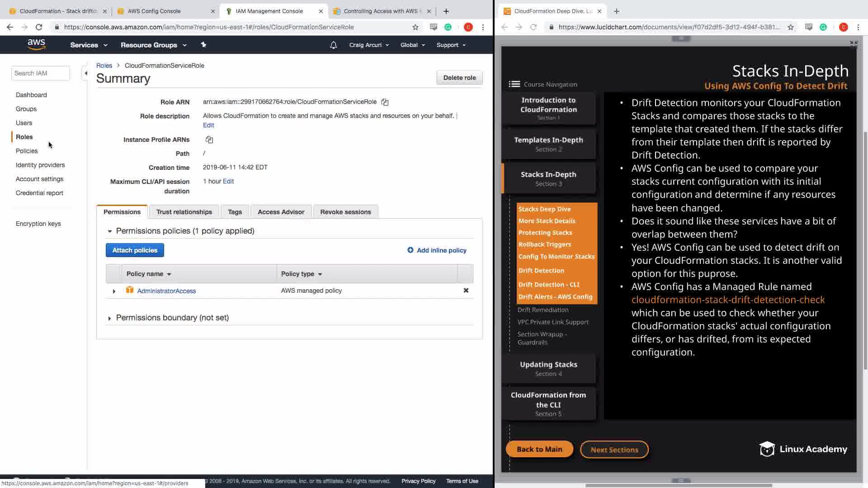The width and height of the screenshot is (868, 488).
Task: Copy the Role ARN to clipboard
Action: pos(385,102)
